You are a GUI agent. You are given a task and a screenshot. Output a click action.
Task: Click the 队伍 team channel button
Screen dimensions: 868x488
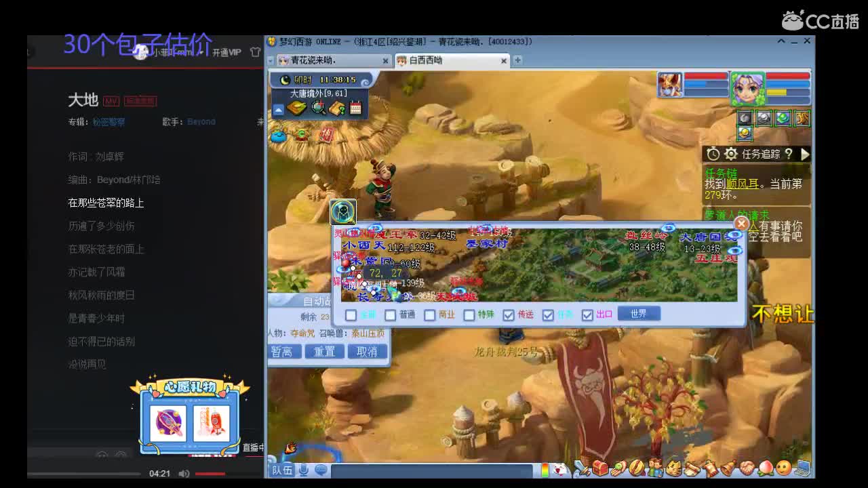[x=282, y=470]
